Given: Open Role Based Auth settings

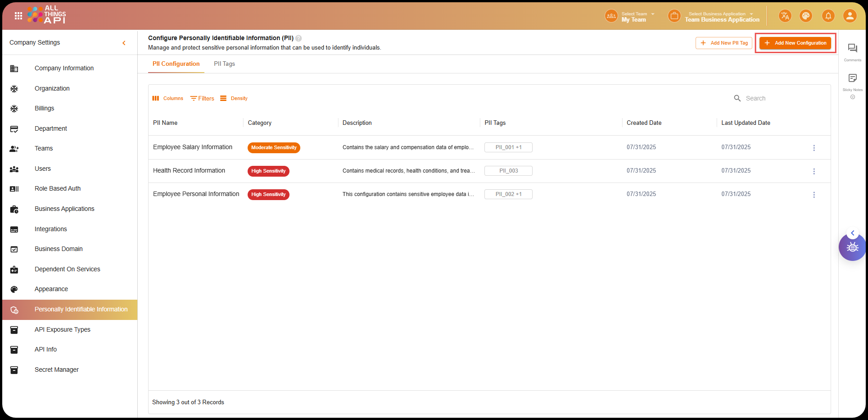Looking at the screenshot, I should pos(58,189).
